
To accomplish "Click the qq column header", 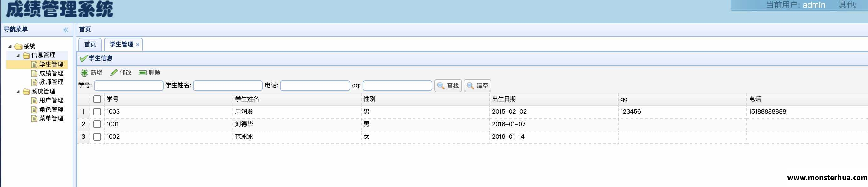I will click(x=682, y=99).
